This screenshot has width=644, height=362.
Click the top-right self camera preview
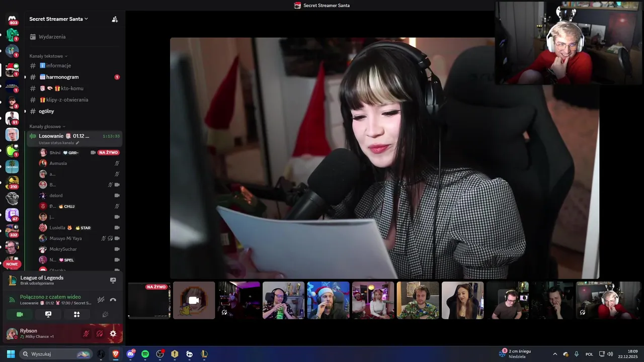tap(570, 42)
